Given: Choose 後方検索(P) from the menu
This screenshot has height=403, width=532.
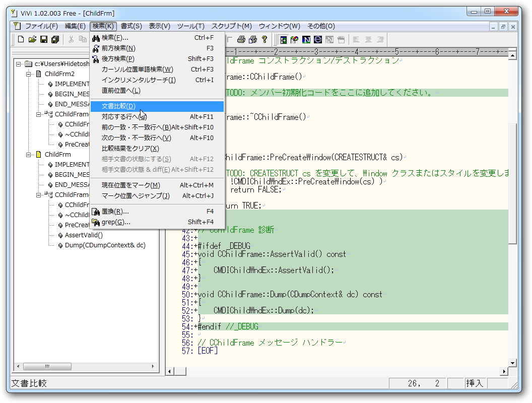Looking at the screenshot, I should 157,58.
